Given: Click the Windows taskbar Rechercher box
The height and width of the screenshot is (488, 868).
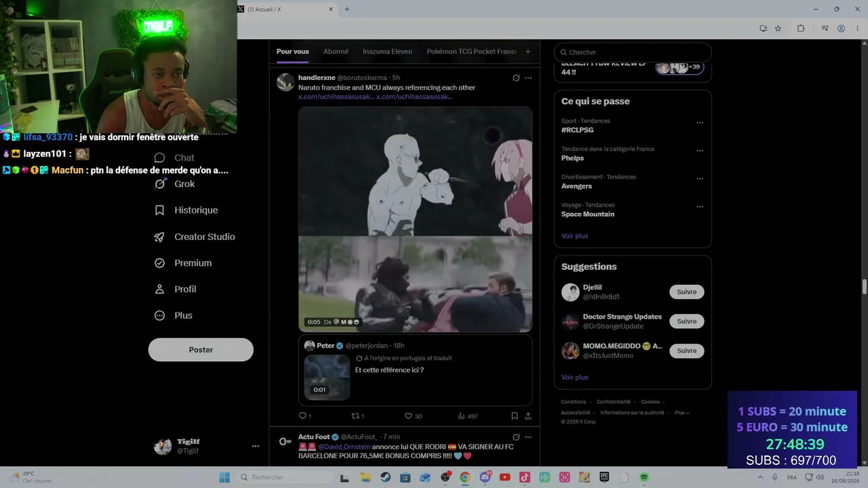Looking at the screenshot, I should (x=285, y=477).
